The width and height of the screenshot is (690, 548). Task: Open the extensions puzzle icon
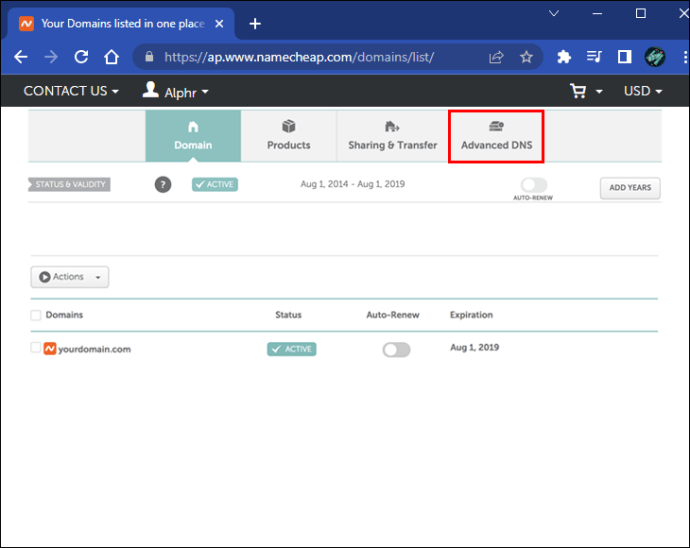pyautogui.click(x=564, y=57)
